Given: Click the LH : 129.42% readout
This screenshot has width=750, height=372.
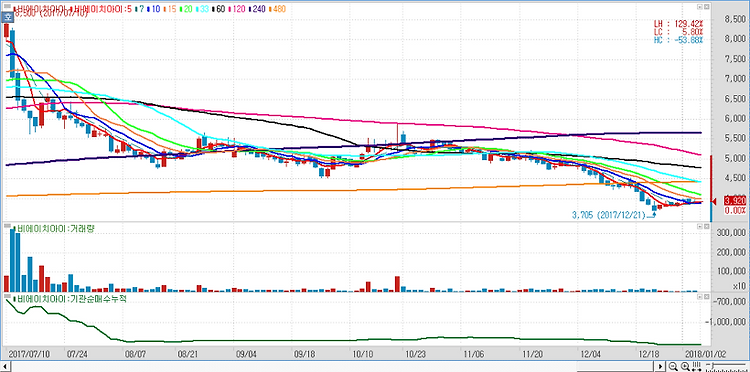Looking at the screenshot, I should point(678,23).
